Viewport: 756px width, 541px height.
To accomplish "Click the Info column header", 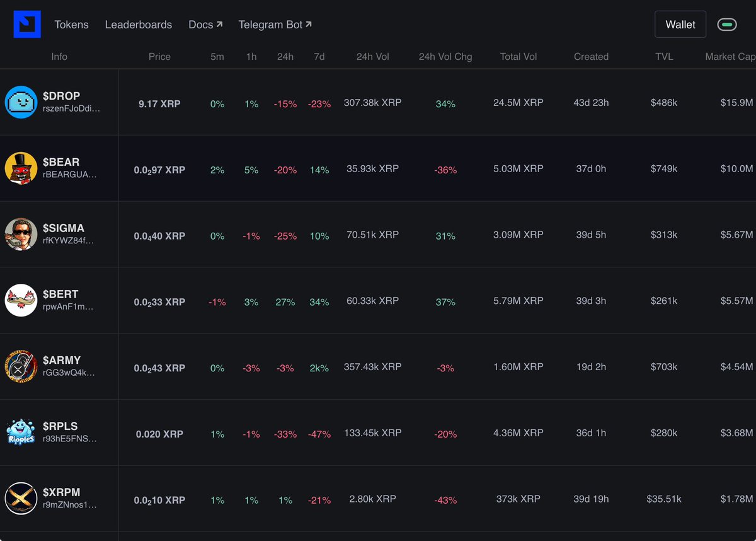I will pos(59,57).
